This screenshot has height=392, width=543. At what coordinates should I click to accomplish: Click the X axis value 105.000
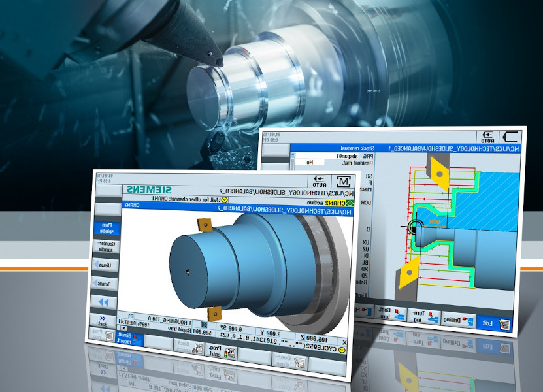tap(318, 339)
